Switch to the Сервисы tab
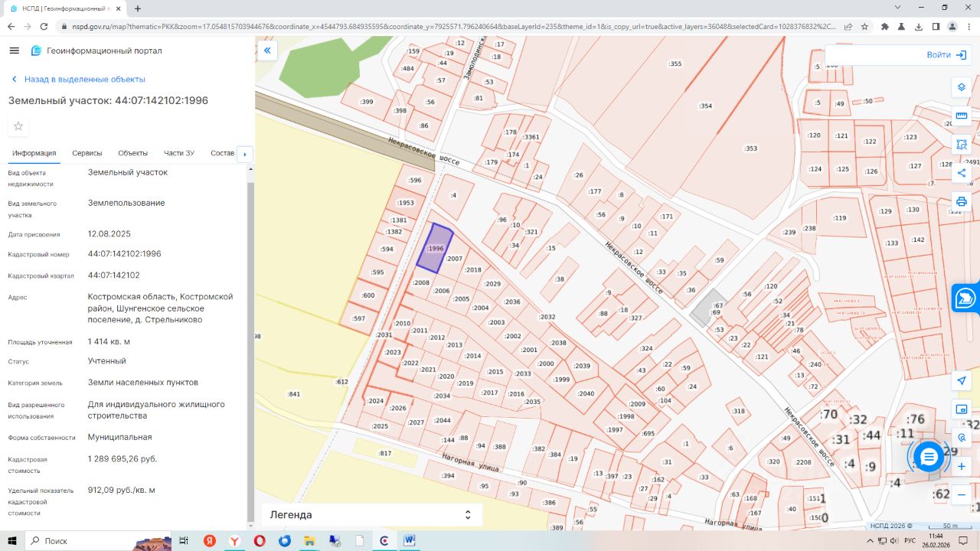This screenshot has height=551, width=980. click(87, 153)
